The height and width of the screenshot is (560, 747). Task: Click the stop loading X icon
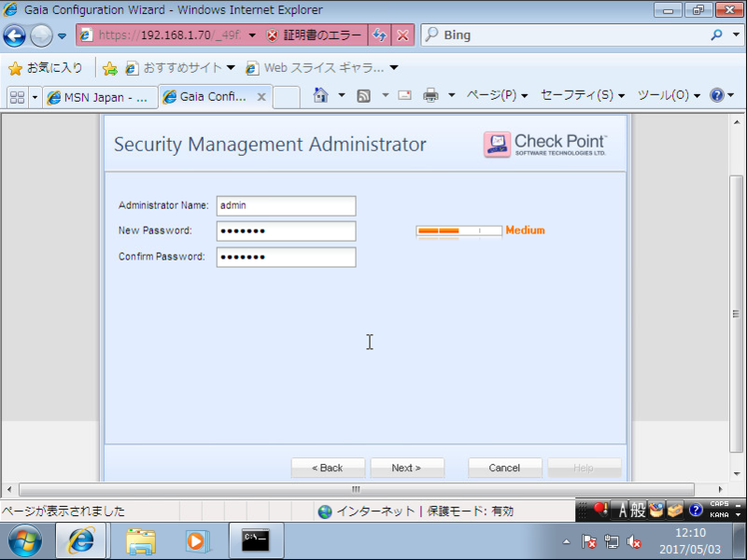click(402, 35)
